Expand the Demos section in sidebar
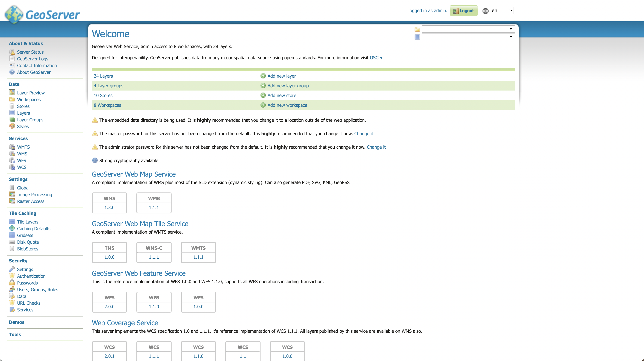This screenshot has width=644, height=361. (x=16, y=322)
